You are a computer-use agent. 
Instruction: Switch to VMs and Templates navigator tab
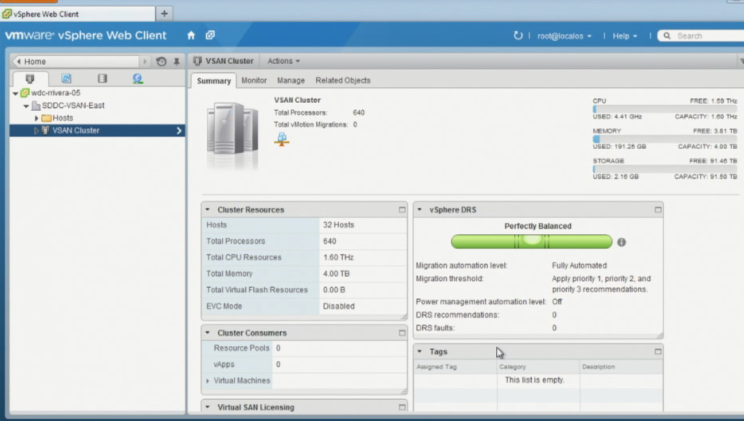[66, 78]
